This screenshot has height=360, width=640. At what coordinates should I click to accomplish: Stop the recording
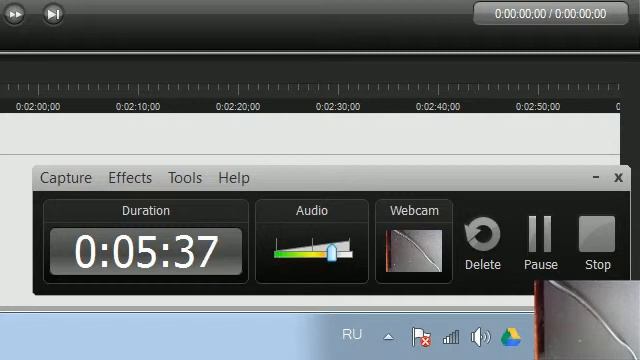pos(597,243)
